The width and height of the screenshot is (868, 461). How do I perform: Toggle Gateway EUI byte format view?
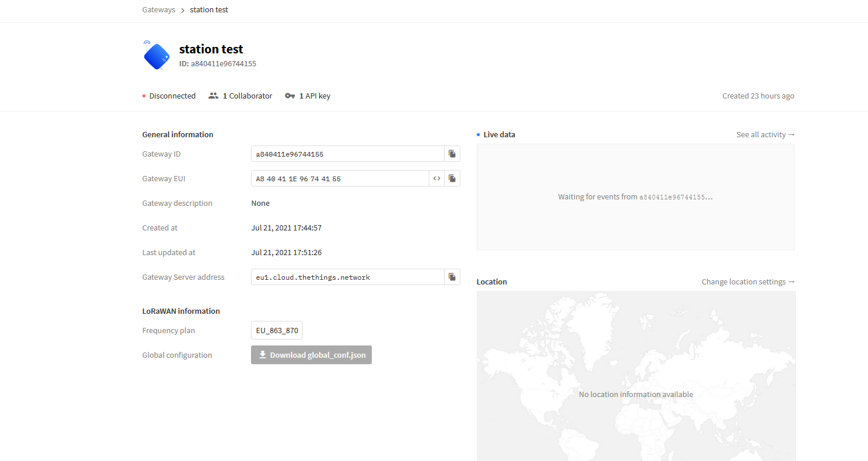point(437,178)
